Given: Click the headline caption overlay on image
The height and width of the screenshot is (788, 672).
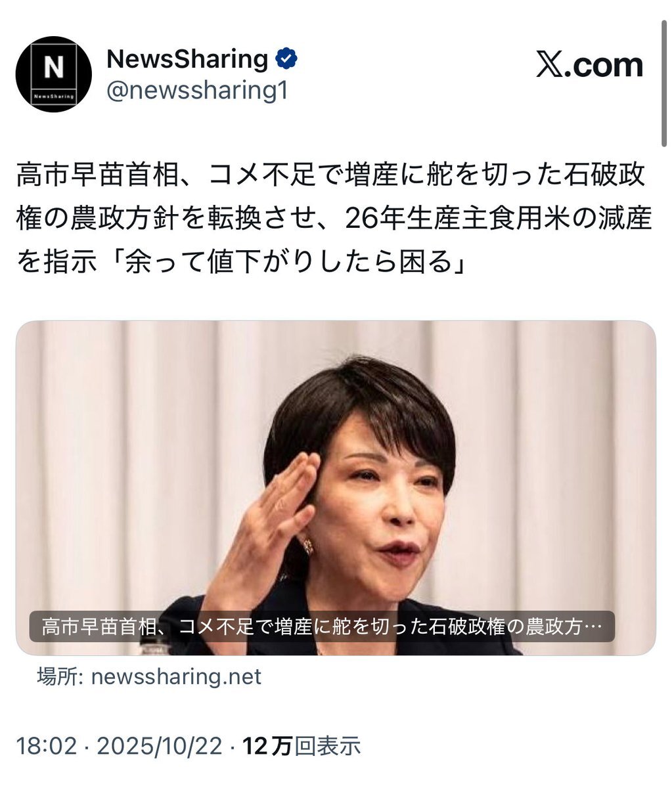Looking at the screenshot, I should 323,627.
